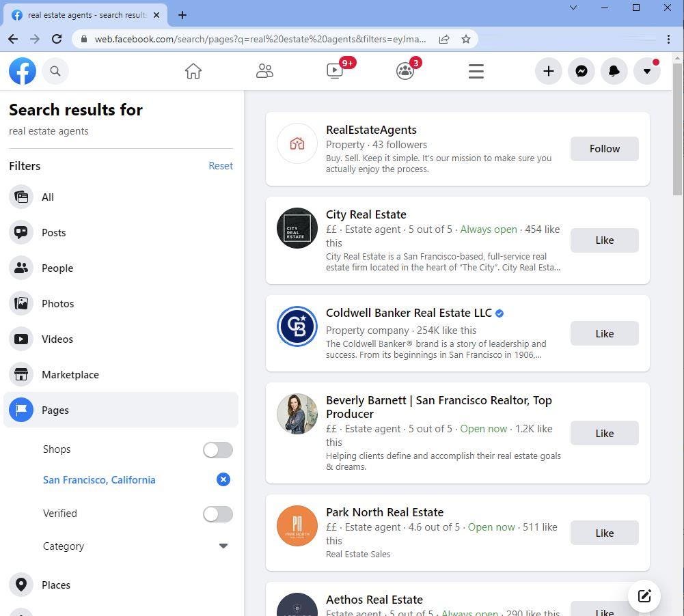This screenshot has height=616, width=684.
Task: Open City Real Estate page title
Action: 366,214
